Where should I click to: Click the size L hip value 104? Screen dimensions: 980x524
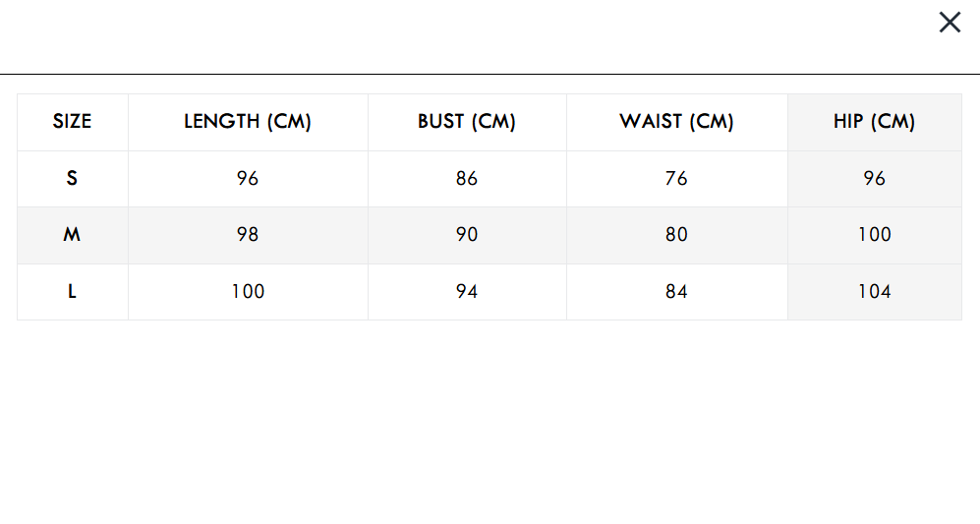[x=874, y=292]
